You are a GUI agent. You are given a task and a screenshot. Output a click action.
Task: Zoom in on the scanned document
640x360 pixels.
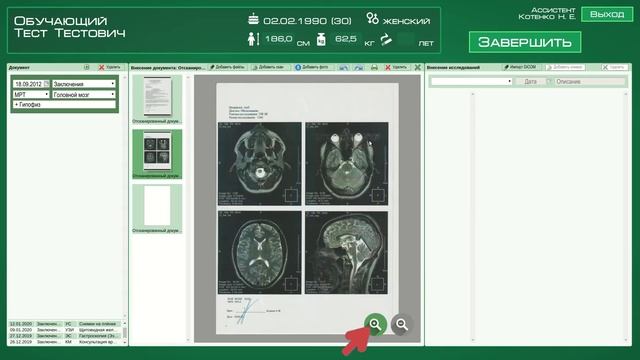tap(376, 324)
